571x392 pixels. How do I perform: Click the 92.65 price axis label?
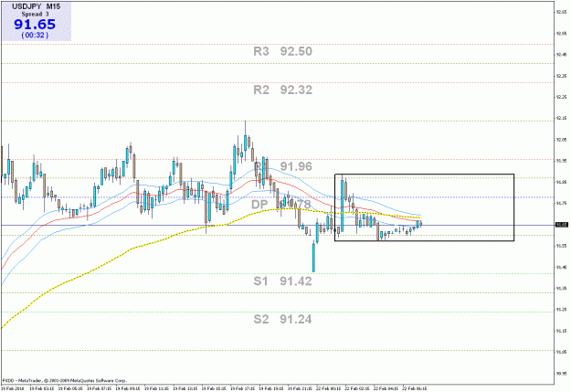click(561, 12)
